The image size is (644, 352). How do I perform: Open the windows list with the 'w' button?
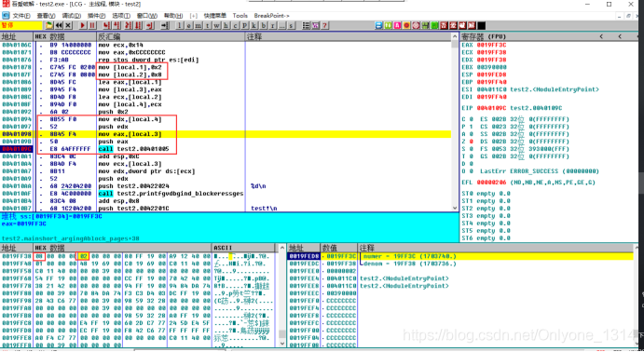(217, 25)
